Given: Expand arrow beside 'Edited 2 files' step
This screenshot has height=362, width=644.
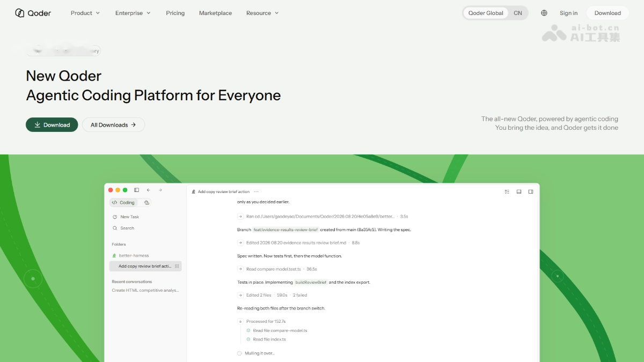Looking at the screenshot, I should (240, 295).
